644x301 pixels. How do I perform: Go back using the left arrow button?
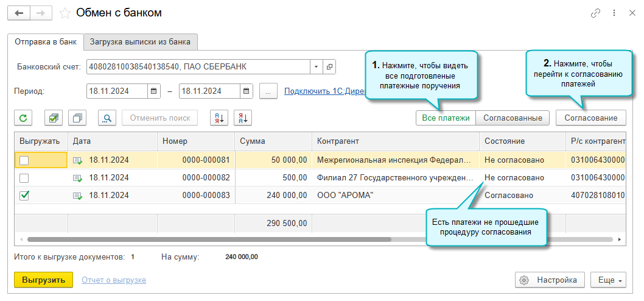[x=19, y=13]
